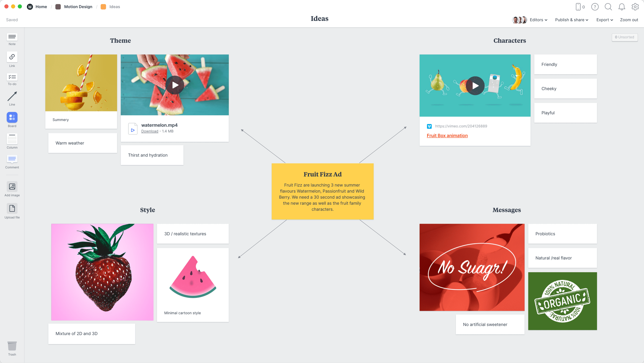Click the Characters heading

point(510,41)
